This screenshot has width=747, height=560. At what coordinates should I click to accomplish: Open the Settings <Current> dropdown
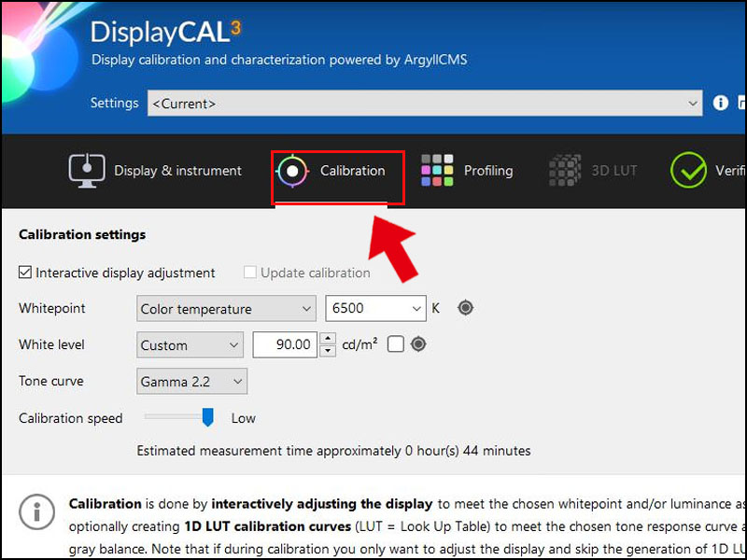425,103
